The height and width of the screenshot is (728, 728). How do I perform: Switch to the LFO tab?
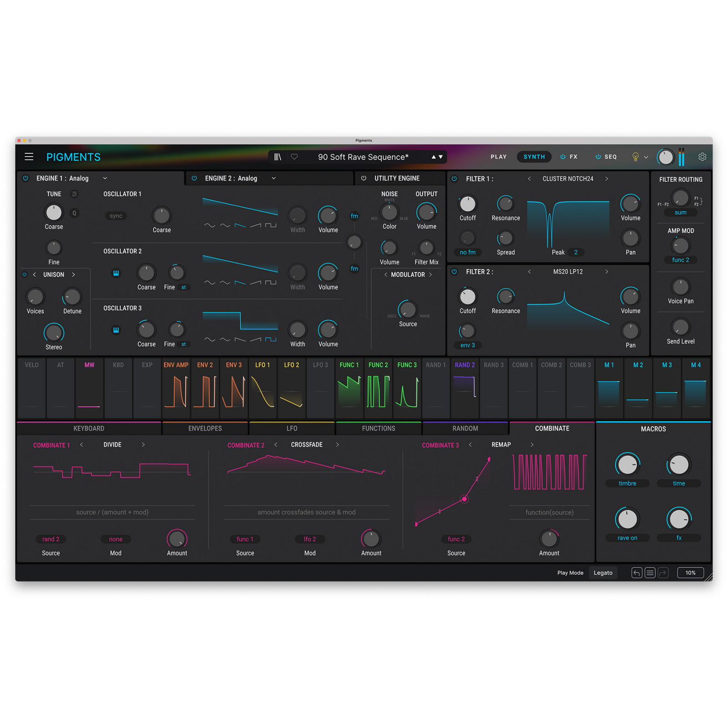click(x=292, y=429)
